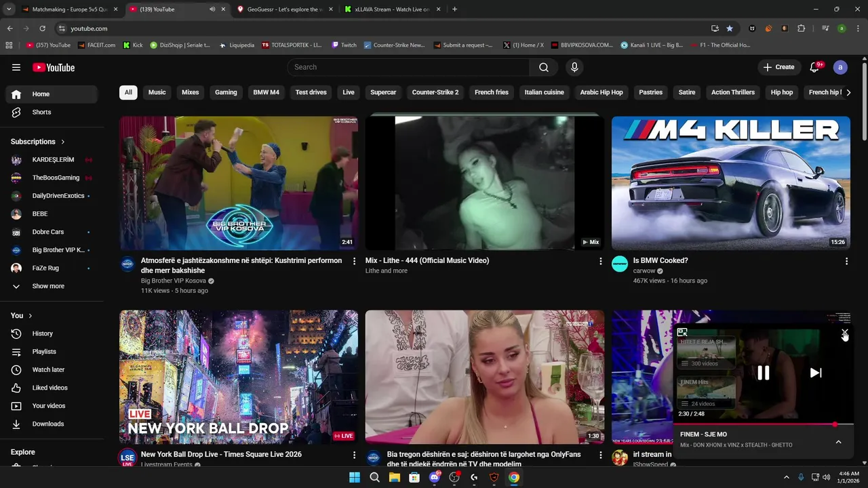This screenshot has height=488, width=868.
Task: Switch to the GeoGuessr tab
Action: (x=285, y=9)
